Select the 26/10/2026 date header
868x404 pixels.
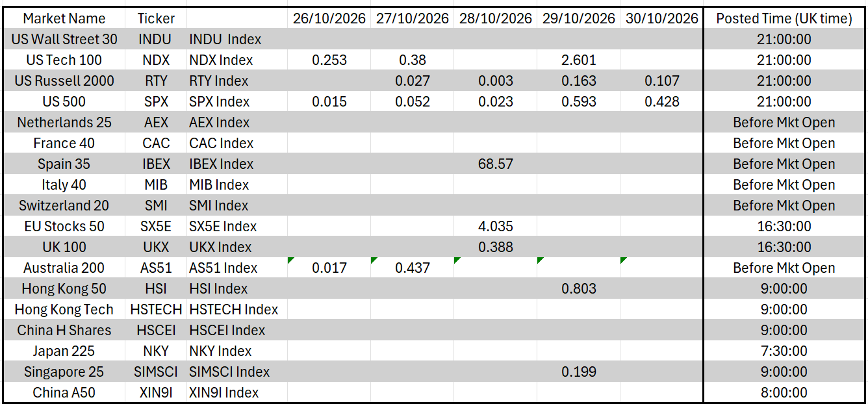329,18
